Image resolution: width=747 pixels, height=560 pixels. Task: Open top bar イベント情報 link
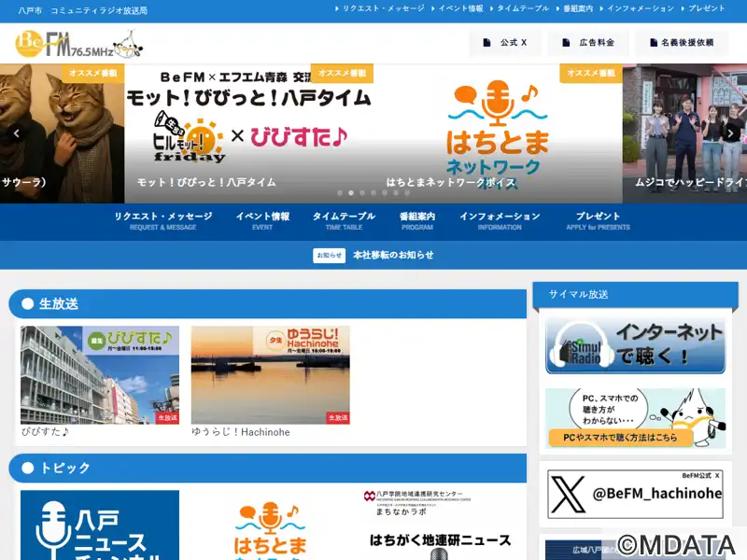click(x=458, y=8)
